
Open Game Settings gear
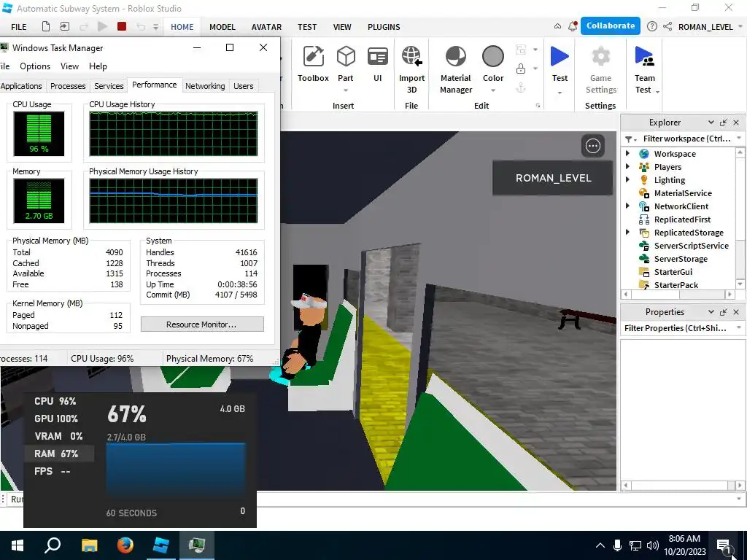601,69
